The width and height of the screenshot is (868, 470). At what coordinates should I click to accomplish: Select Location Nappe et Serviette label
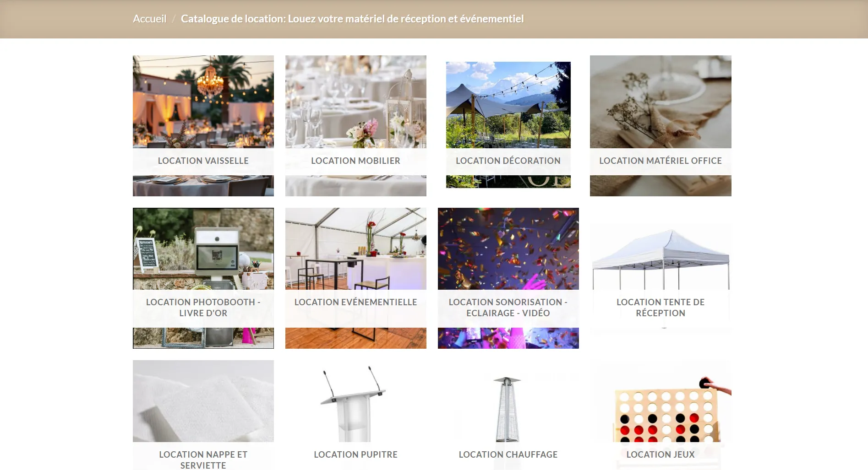(x=203, y=460)
